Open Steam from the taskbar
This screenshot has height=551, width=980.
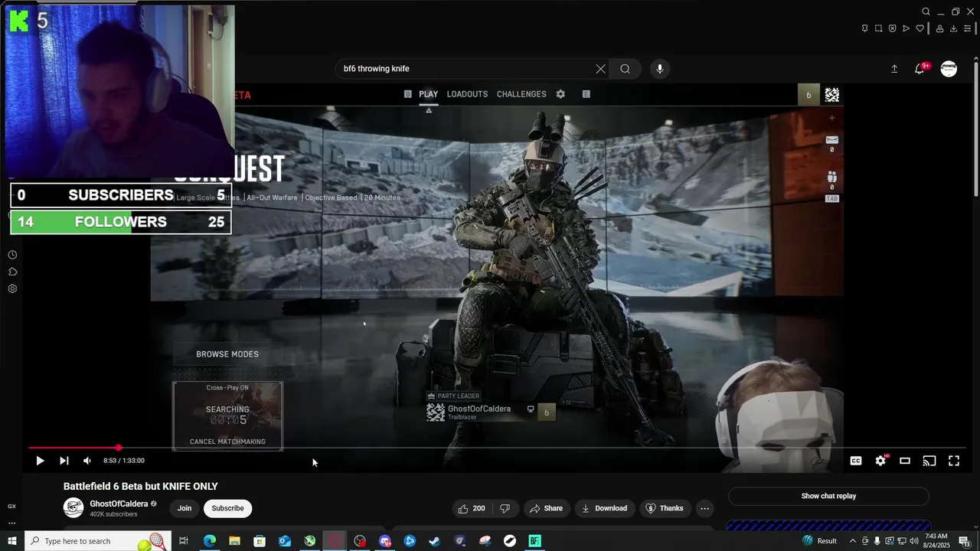tap(435, 541)
